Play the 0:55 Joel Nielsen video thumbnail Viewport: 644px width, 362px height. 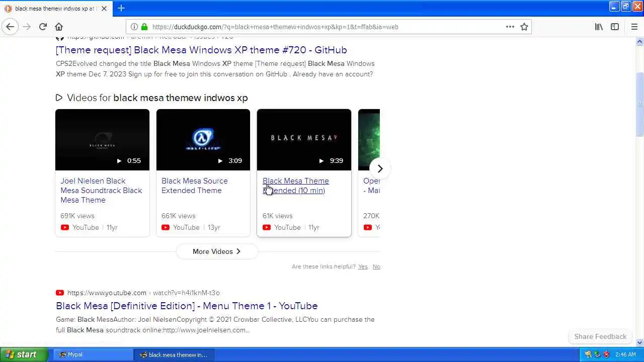(x=102, y=140)
